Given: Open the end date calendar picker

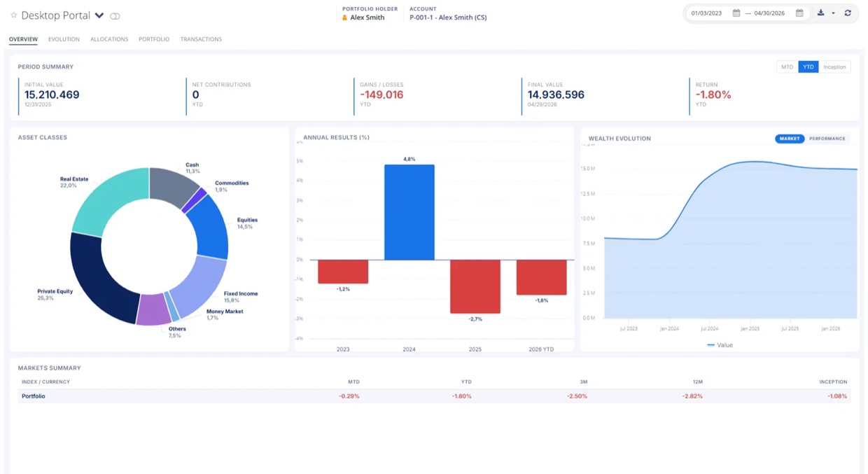Looking at the screenshot, I should click(799, 13).
